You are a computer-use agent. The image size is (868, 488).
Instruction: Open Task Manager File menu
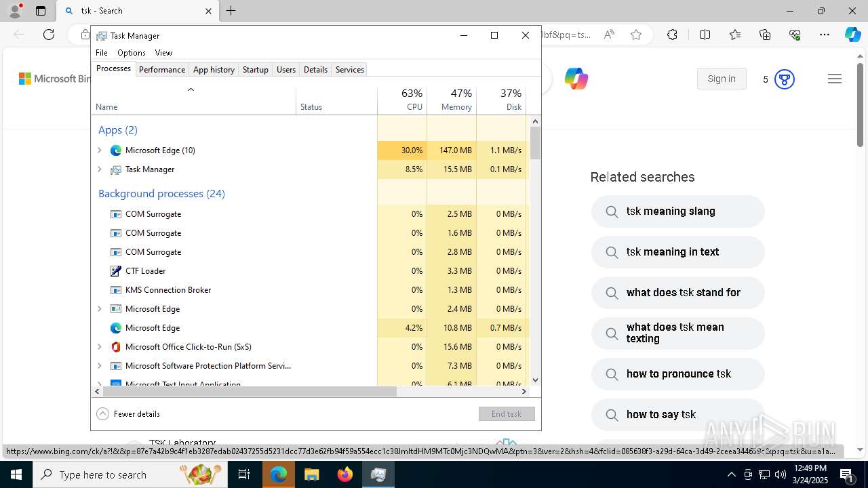coord(102,53)
